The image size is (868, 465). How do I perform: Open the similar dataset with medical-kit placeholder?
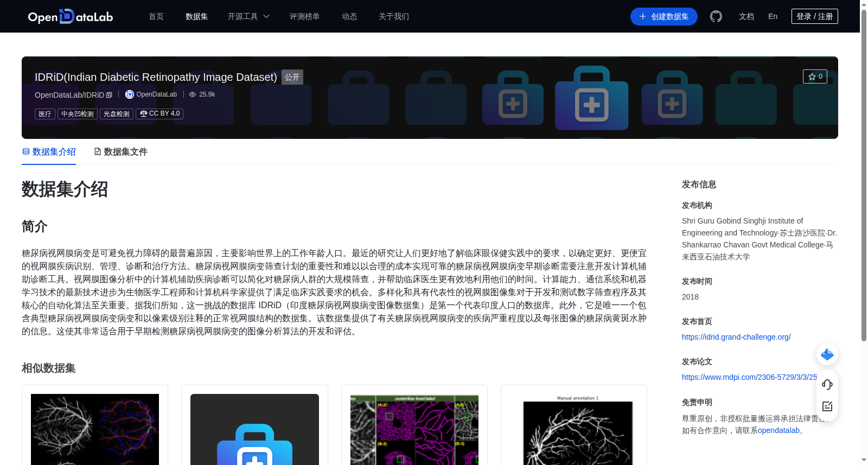pyautogui.click(x=254, y=429)
